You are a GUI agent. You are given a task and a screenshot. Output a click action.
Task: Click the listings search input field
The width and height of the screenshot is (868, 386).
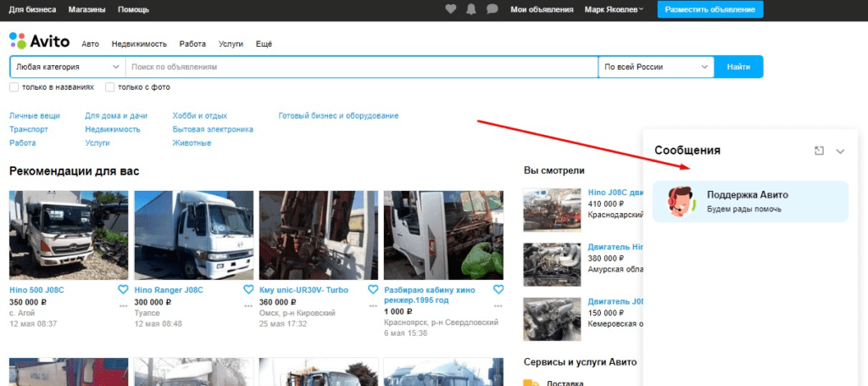[x=361, y=67]
